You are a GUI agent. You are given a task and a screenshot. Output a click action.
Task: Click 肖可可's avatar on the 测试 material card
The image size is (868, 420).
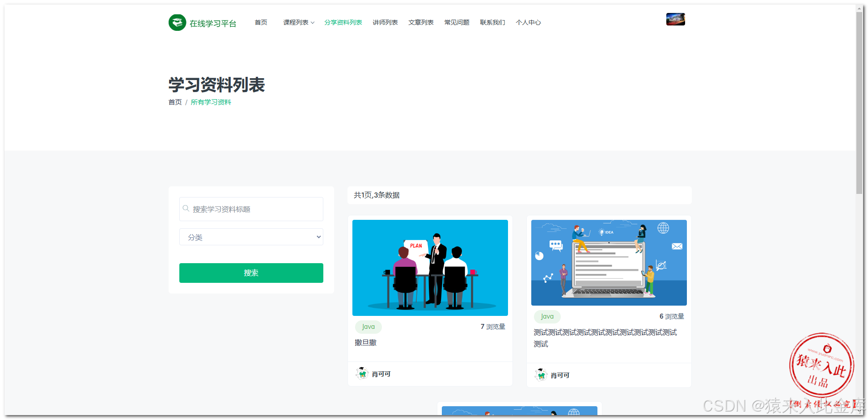coord(541,375)
